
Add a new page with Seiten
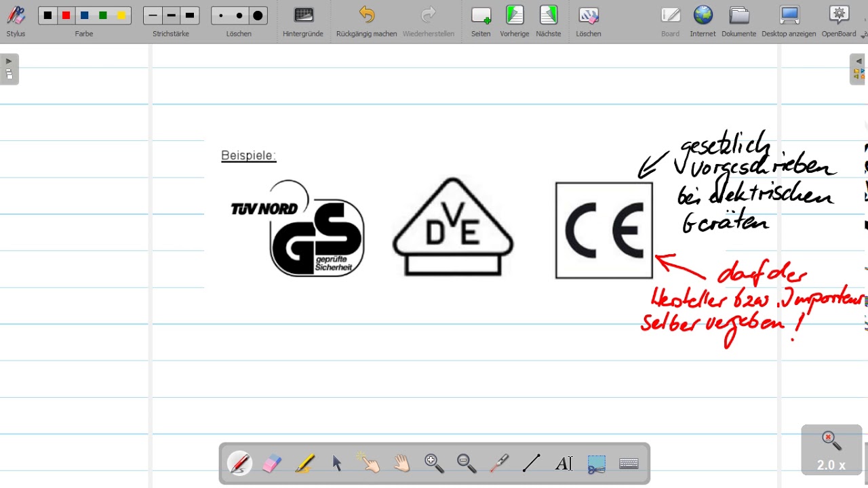[x=481, y=21]
